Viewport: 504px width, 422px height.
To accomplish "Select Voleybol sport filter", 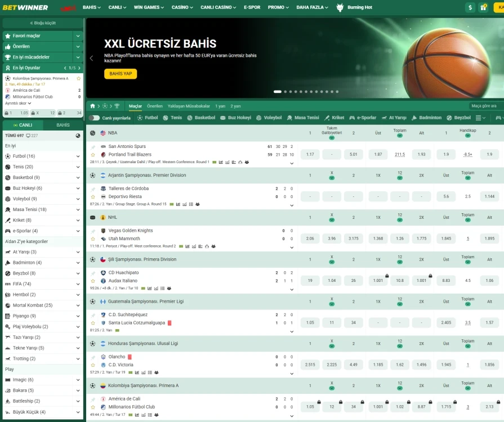I will click(269, 118).
